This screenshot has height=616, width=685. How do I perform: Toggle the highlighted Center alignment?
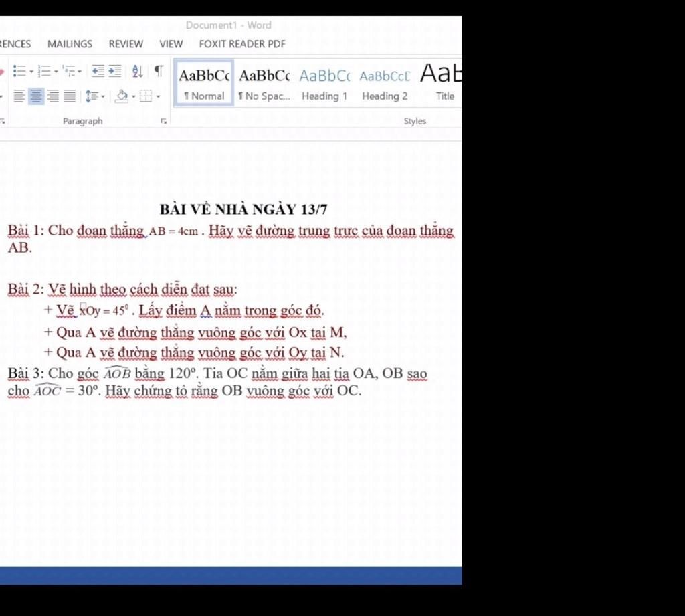tap(36, 96)
